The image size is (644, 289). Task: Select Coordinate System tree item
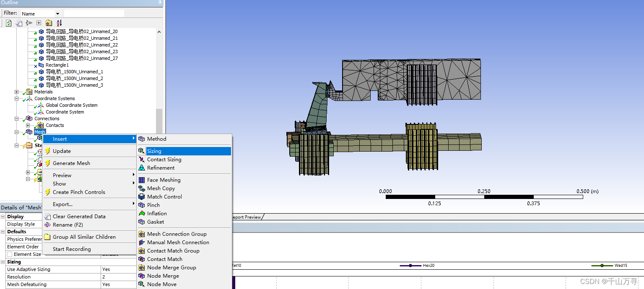[65, 112]
